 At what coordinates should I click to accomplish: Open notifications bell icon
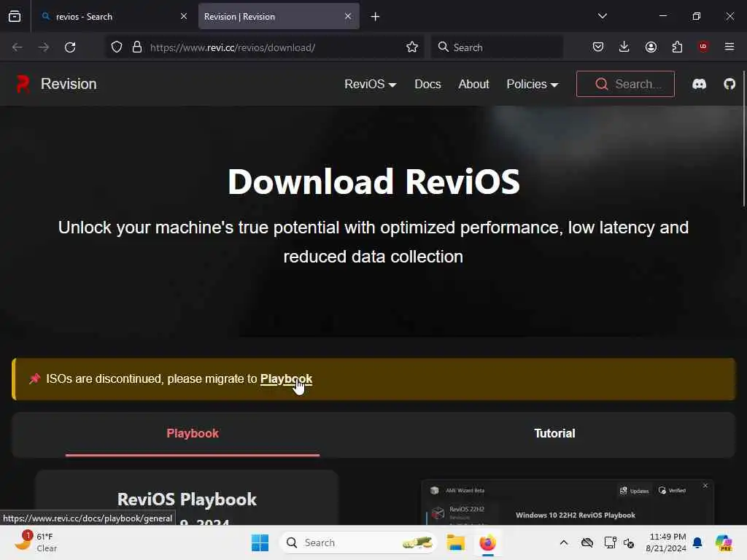tap(697, 542)
